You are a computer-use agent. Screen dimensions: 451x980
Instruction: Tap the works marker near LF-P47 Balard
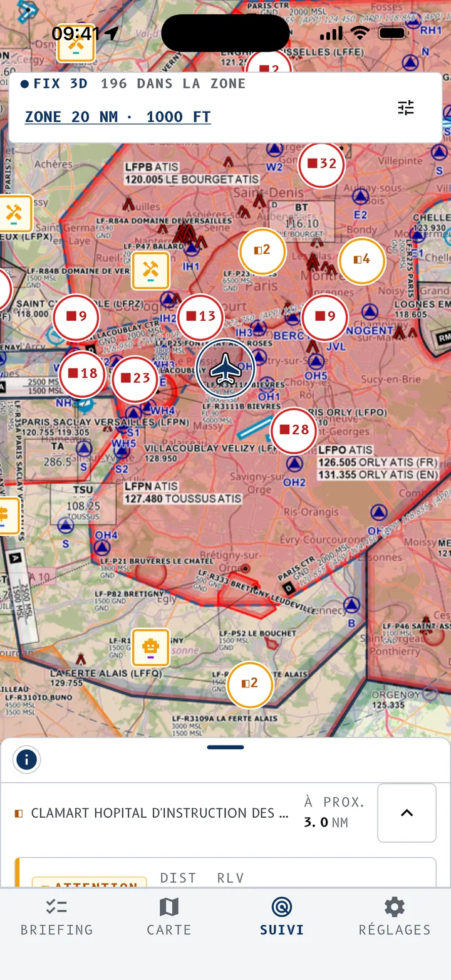[x=150, y=271]
